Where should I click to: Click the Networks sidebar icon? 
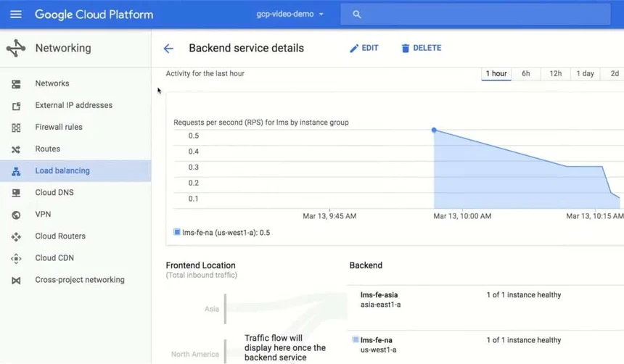(x=16, y=84)
